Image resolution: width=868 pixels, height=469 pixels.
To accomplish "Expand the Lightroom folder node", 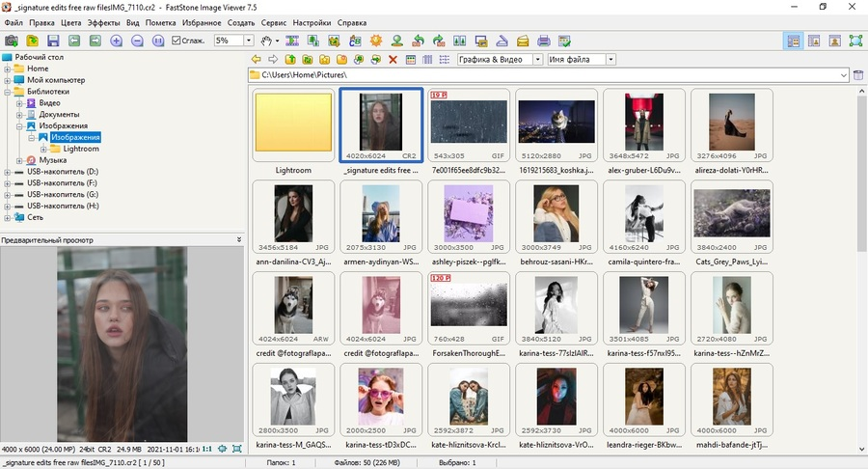I will (x=43, y=149).
